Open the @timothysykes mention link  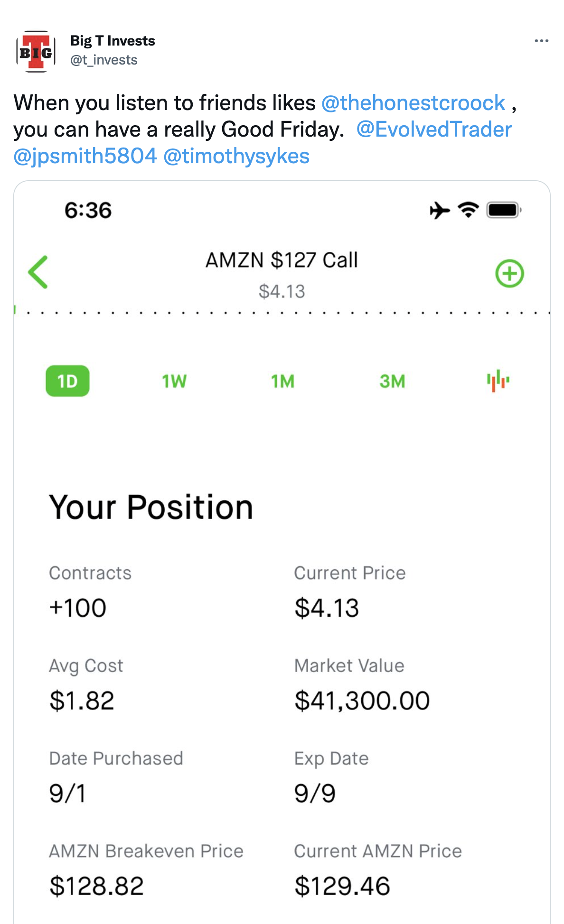pos(236,156)
